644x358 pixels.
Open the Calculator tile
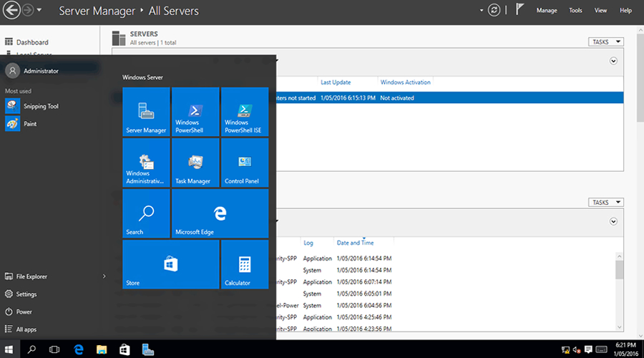point(245,264)
